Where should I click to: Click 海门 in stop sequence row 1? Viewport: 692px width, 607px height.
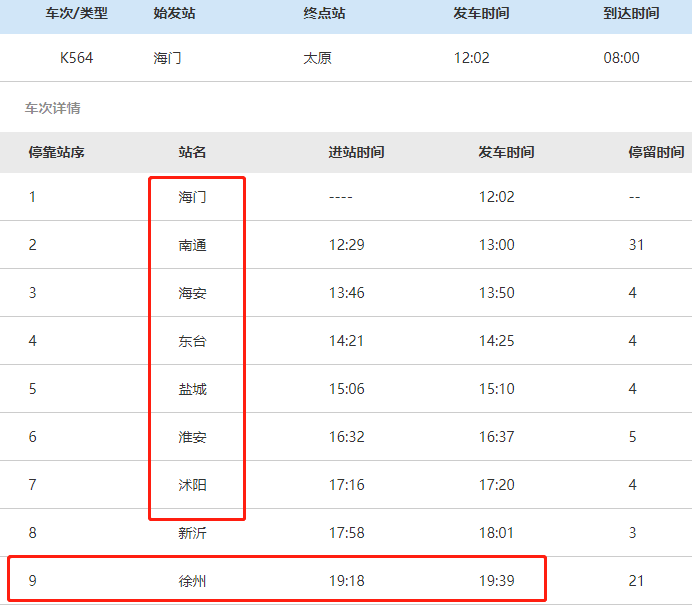coord(192,197)
